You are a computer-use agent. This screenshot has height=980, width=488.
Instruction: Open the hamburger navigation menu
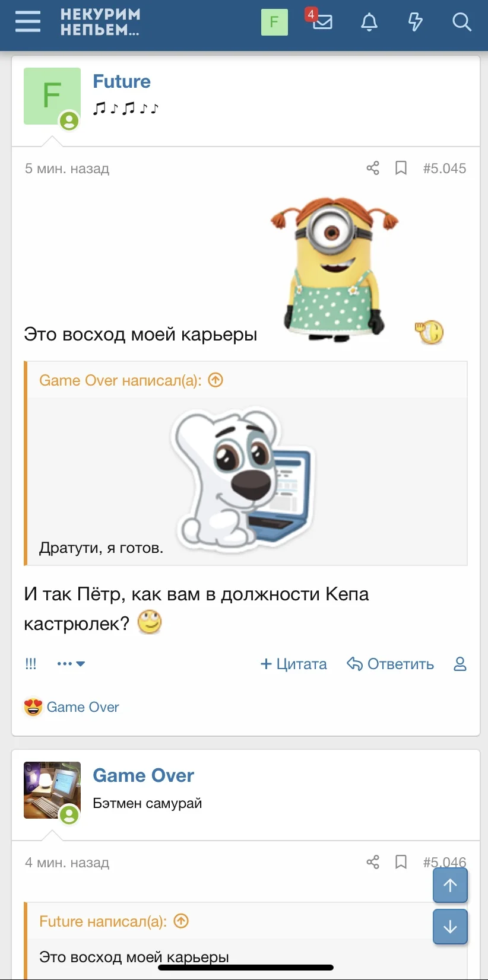28,22
